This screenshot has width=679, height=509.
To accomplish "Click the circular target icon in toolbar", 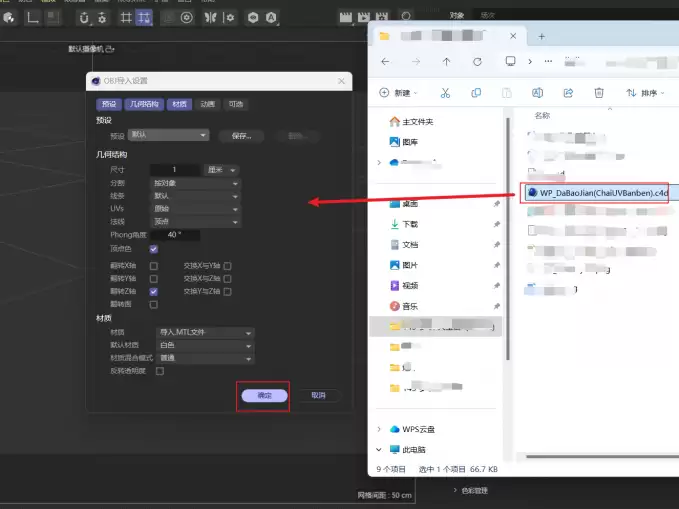I will pyautogui.click(x=187, y=18).
